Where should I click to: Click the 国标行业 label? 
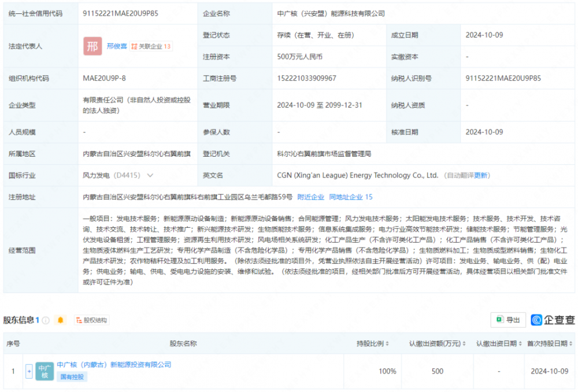[x=22, y=175]
